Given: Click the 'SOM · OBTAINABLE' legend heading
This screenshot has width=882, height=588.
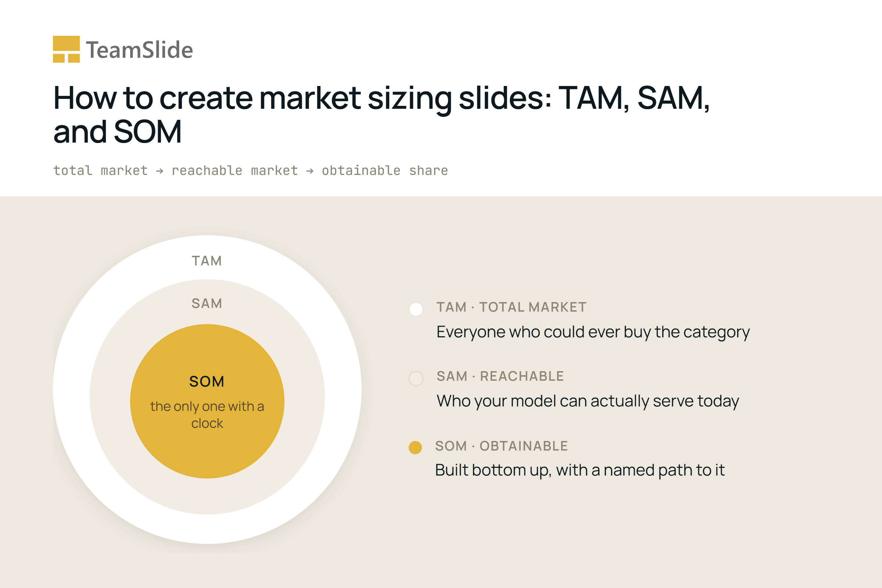Looking at the screenshot, I should [501, 446].
